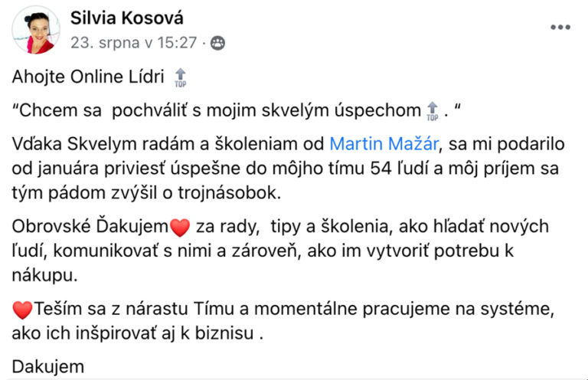Image resolution: width=588 pixels, height=380 pixels.
Task: Click the group audience icon beside timestamp
Action: point(217,43)
